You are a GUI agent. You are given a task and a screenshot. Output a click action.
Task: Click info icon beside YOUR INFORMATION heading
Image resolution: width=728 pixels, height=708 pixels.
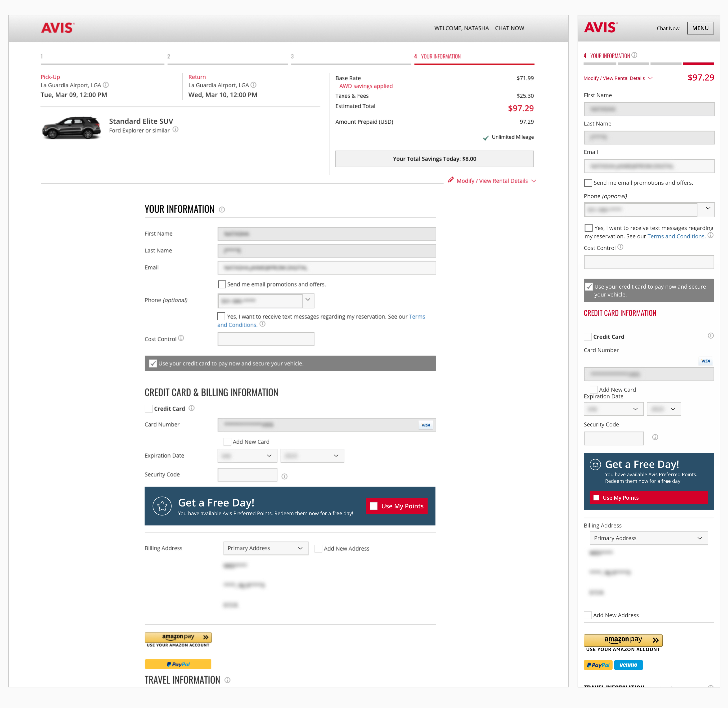coord(222,210)
